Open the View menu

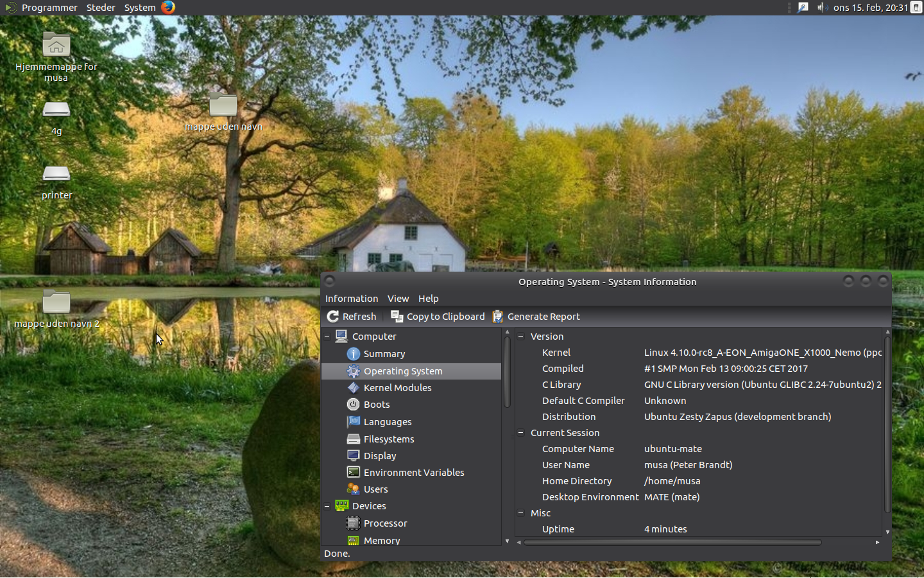(x=398, y=299)
